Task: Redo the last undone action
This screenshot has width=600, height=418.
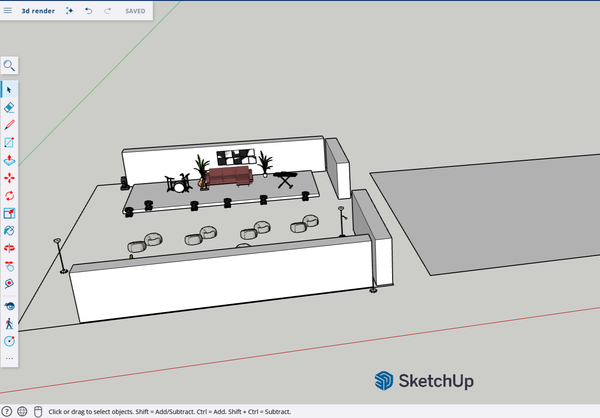Action: [107, 10]
